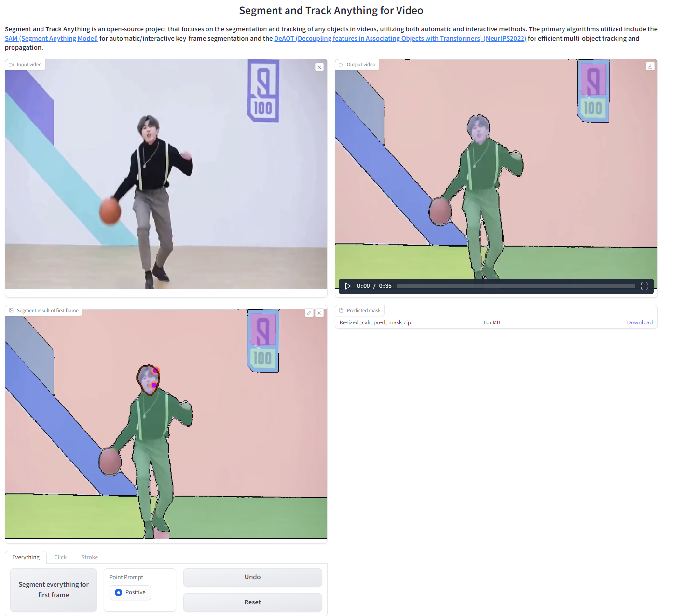
Task: Seek within the output video progress bar
Action: (516, 286)
